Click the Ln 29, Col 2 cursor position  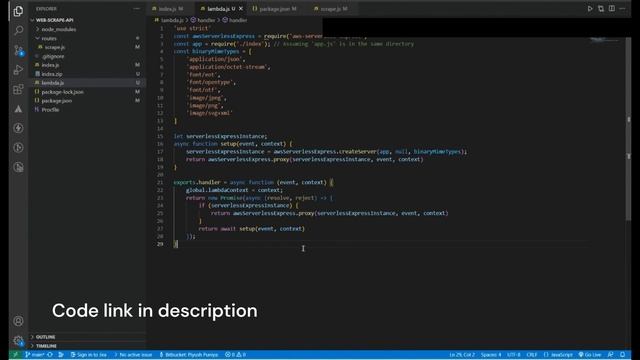462,355
